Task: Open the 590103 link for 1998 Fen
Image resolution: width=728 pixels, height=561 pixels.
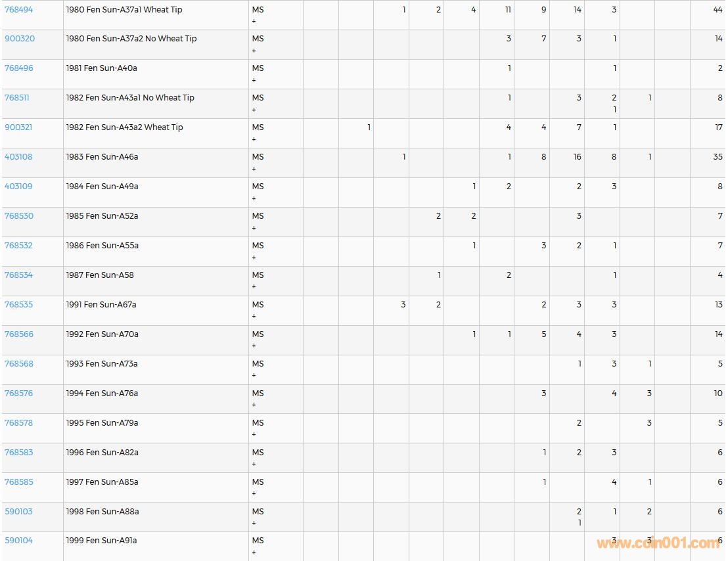Action: 18,512
